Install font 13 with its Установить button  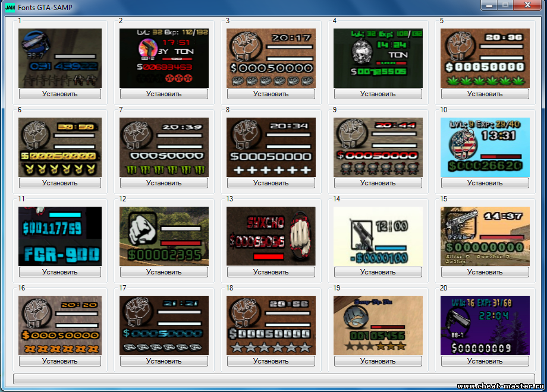coord(271,272)
